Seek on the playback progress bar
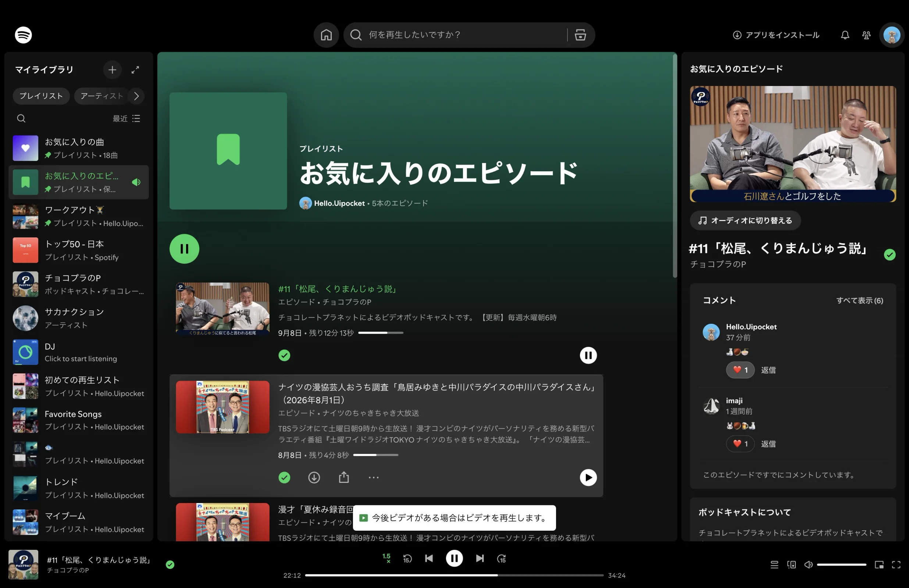Image resolution: width=909 pixels, height=588 pixels. (454, 575)
